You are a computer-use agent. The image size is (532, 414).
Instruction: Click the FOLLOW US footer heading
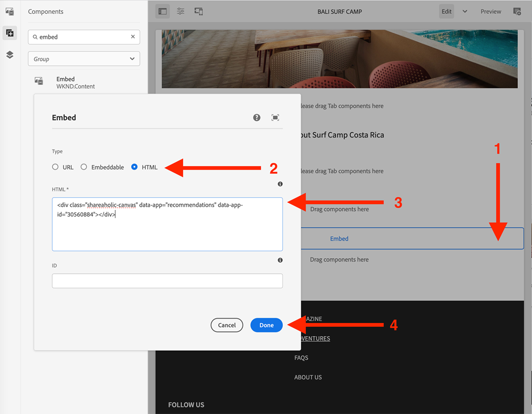click(x=186, y=405)
